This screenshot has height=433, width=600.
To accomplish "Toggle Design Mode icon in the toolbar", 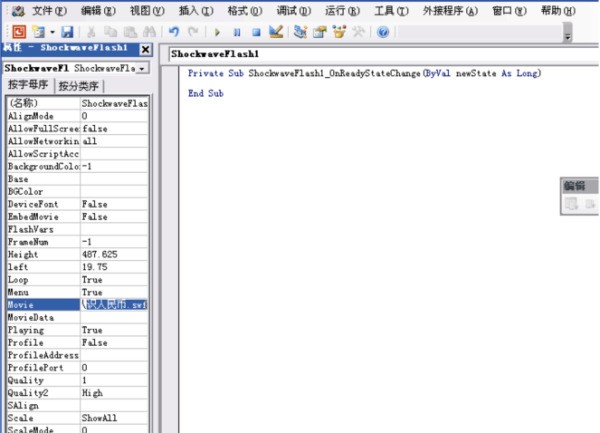I will [x=275, y=33].
